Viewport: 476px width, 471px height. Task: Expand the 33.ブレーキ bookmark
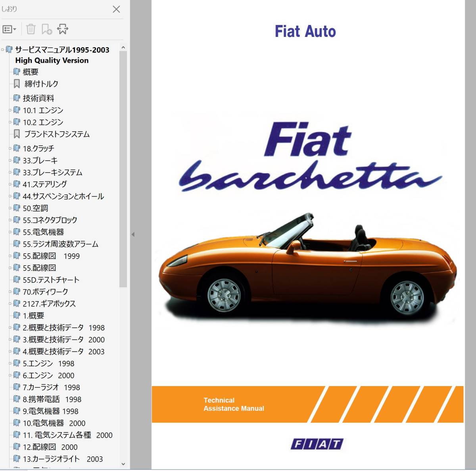pos(10,160)
